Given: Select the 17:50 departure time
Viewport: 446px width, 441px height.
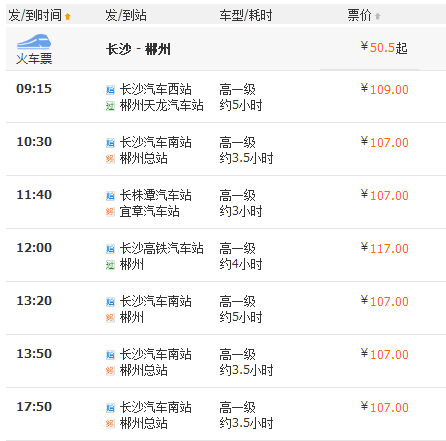Looking at the screenshot, I should (x=34, y=407).
